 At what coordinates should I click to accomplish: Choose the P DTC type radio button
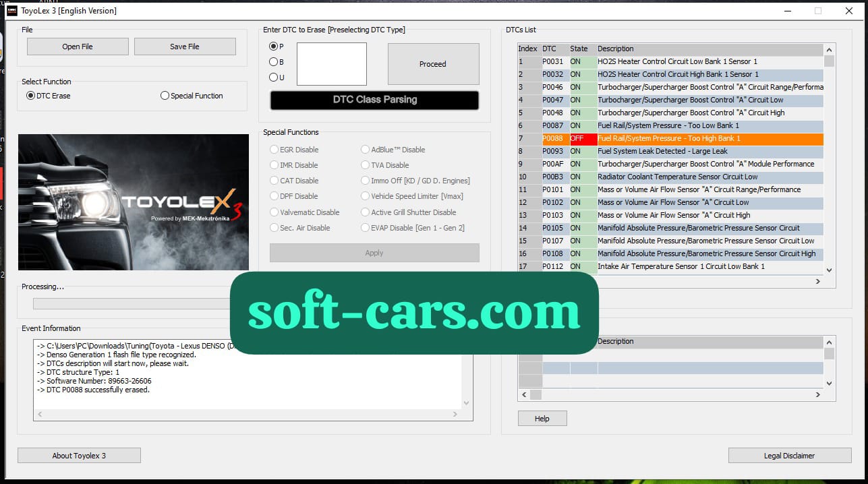click(277, 47)
